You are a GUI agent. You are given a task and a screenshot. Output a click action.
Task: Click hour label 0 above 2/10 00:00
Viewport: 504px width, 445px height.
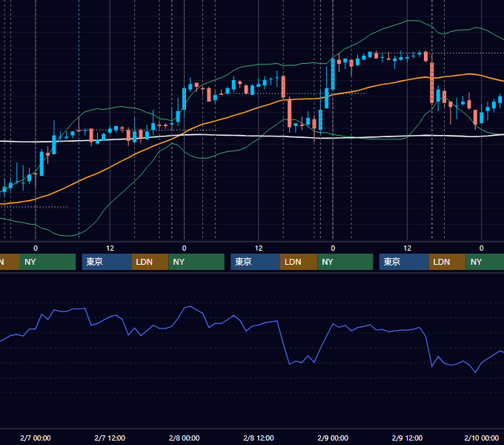coord(482,248)
